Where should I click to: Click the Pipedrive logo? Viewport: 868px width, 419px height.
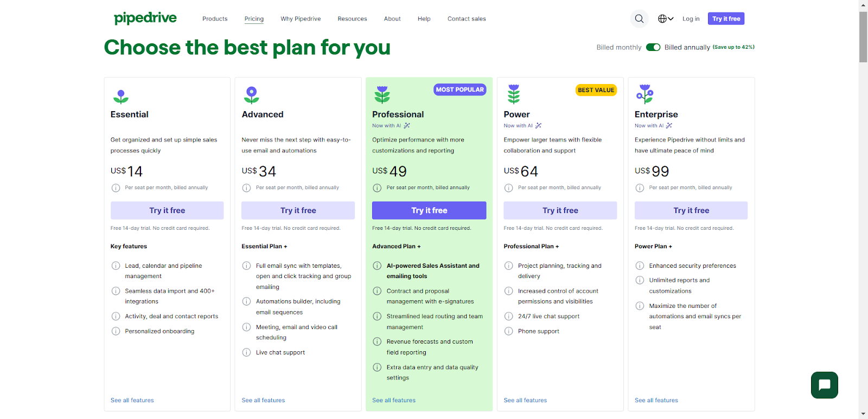coord(145,18)
